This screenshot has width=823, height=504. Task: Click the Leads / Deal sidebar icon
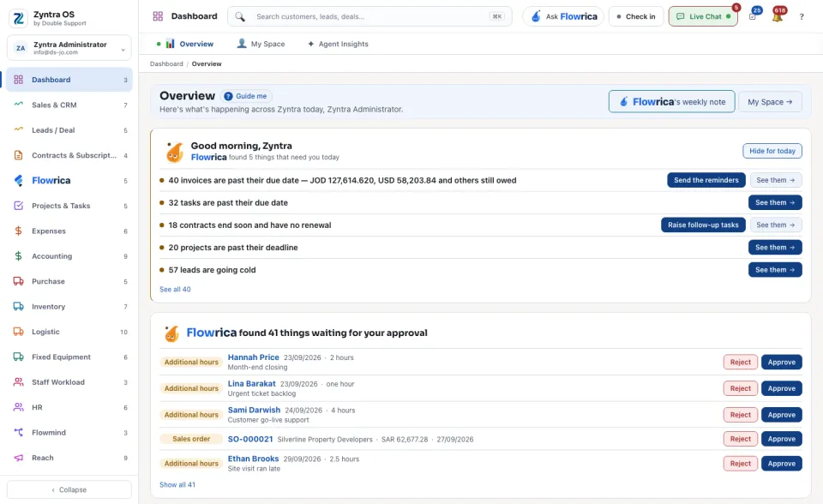[18, 129]
